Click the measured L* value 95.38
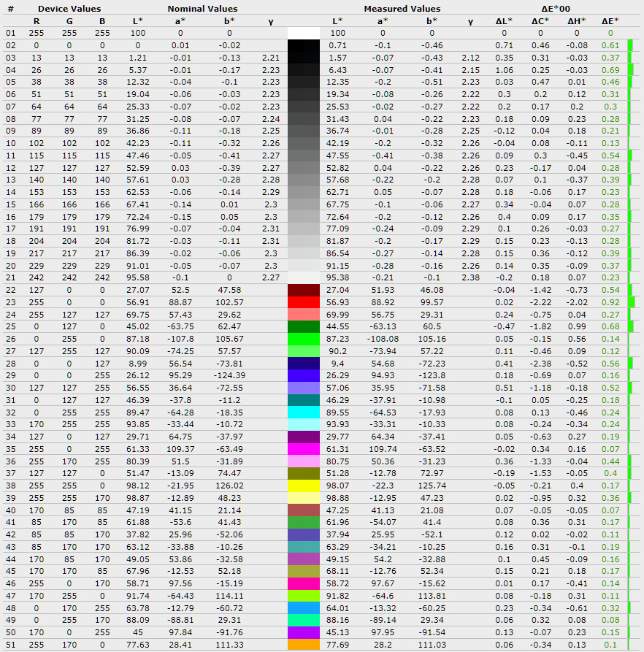 (x=338, y=277)
